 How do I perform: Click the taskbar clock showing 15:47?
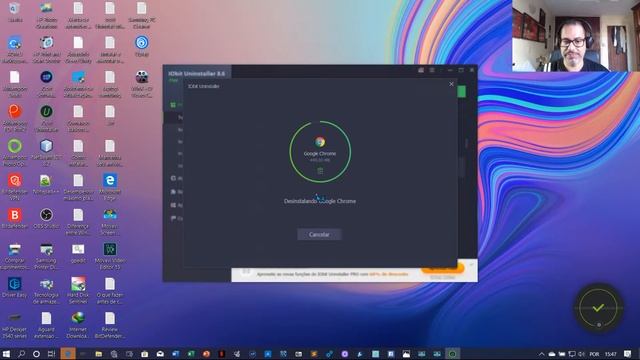click(611, 354)
